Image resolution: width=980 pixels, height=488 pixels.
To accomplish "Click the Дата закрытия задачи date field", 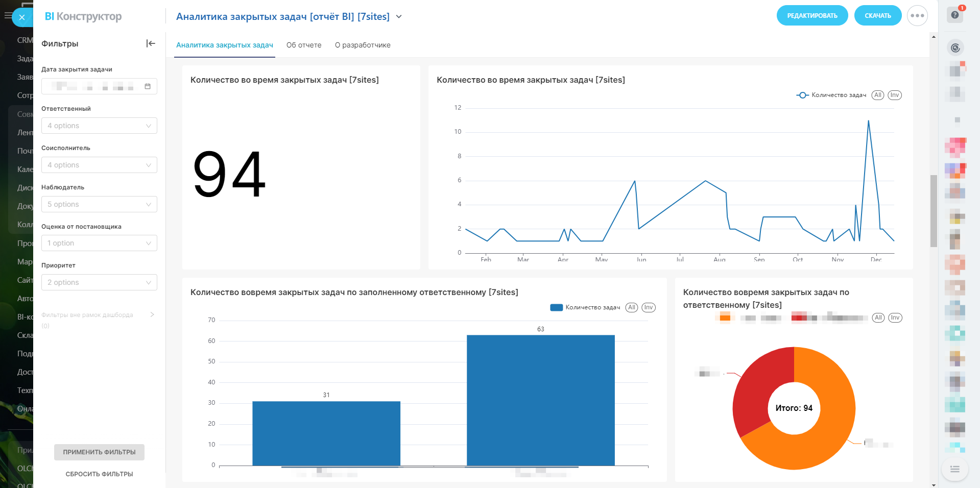I will 92,86.
